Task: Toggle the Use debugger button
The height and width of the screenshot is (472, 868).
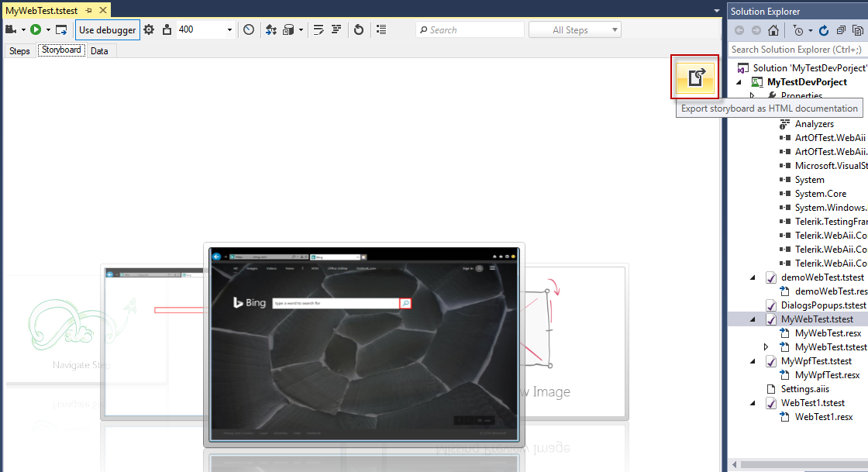Action: click(x=108, y=30)
